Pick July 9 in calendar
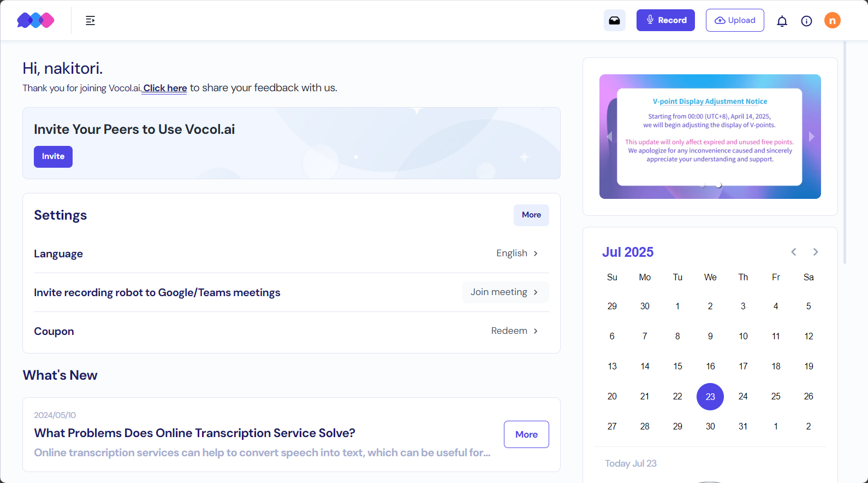The height and width of the screenshot is (483, 868). tap(710, 337)
